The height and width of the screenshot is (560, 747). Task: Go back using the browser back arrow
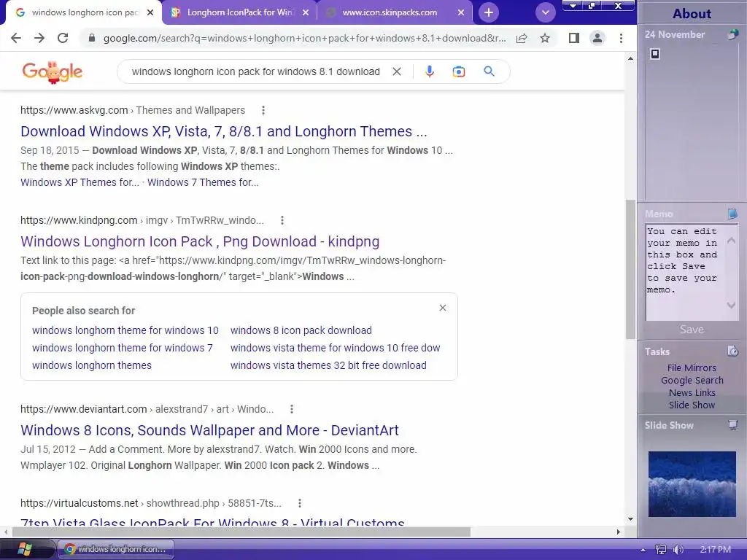16,38
